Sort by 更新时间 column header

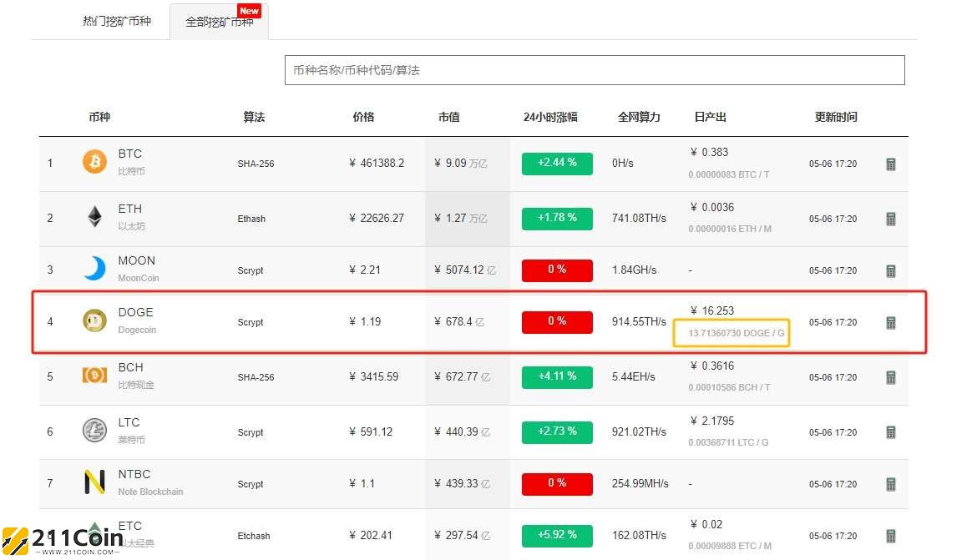[x=836, y=117]
